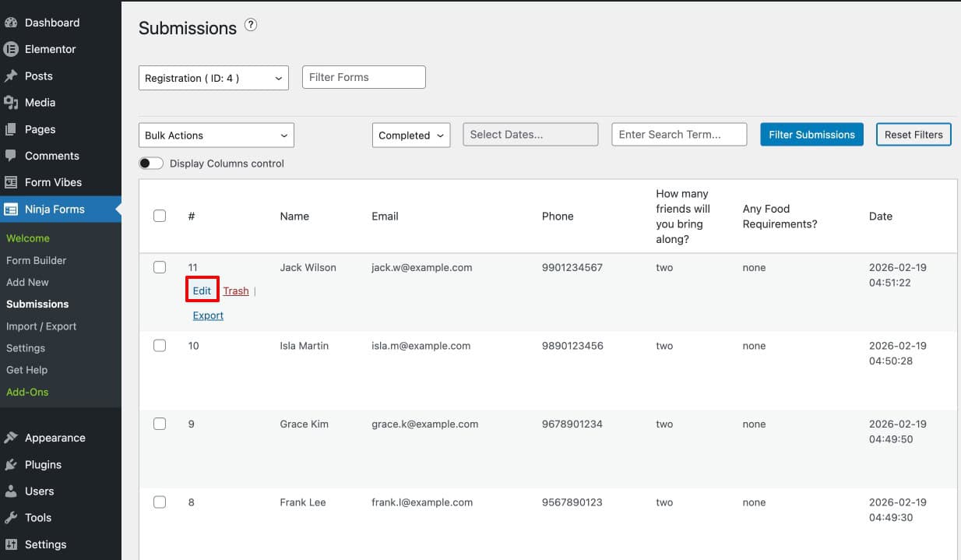Open the Welcome submenu item
The width and height of the screenshot is (961, 560).
coord(28,238)
